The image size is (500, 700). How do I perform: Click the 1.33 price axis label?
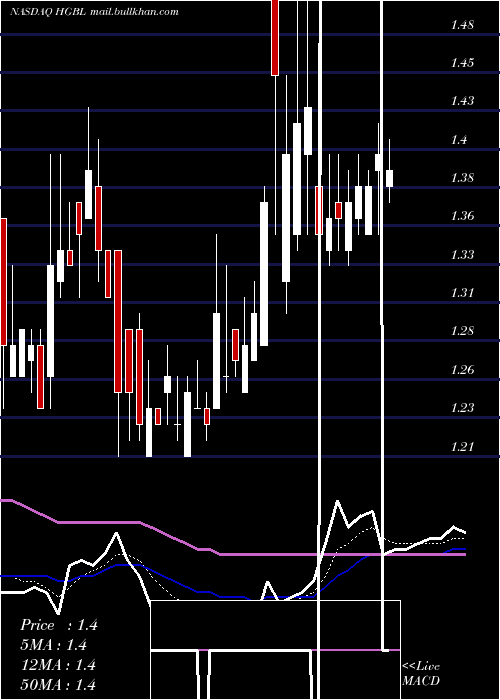click(x=462, y=255)
